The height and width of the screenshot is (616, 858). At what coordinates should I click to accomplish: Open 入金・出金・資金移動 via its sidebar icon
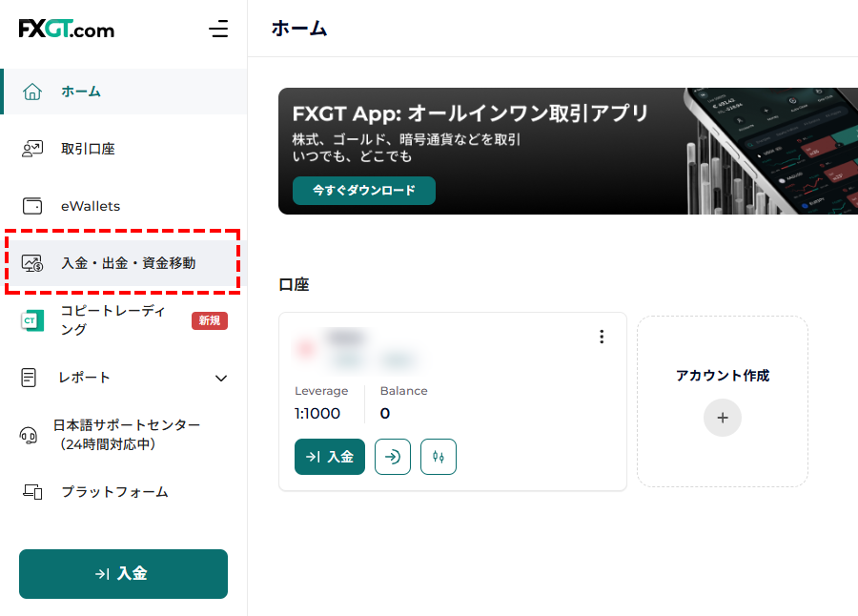coord(31,263)
